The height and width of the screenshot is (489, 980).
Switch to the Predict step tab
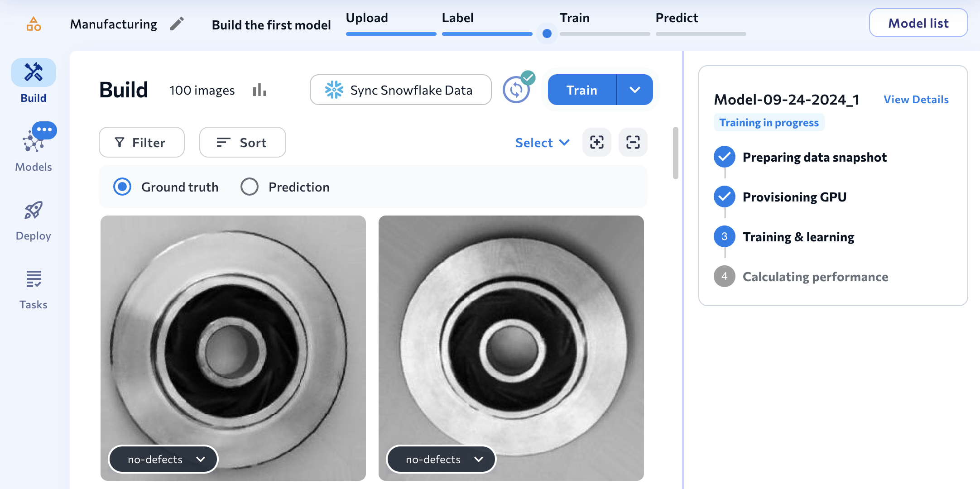(x=677, y=18)
